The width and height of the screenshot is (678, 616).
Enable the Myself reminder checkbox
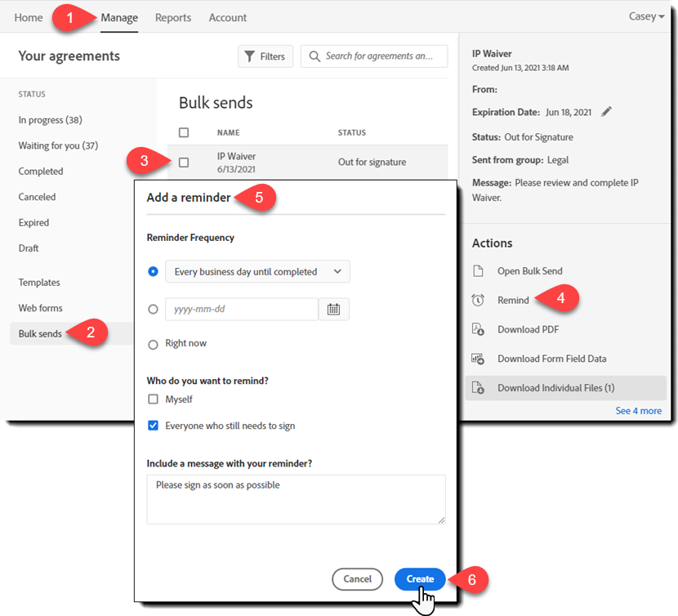point(152,400)
